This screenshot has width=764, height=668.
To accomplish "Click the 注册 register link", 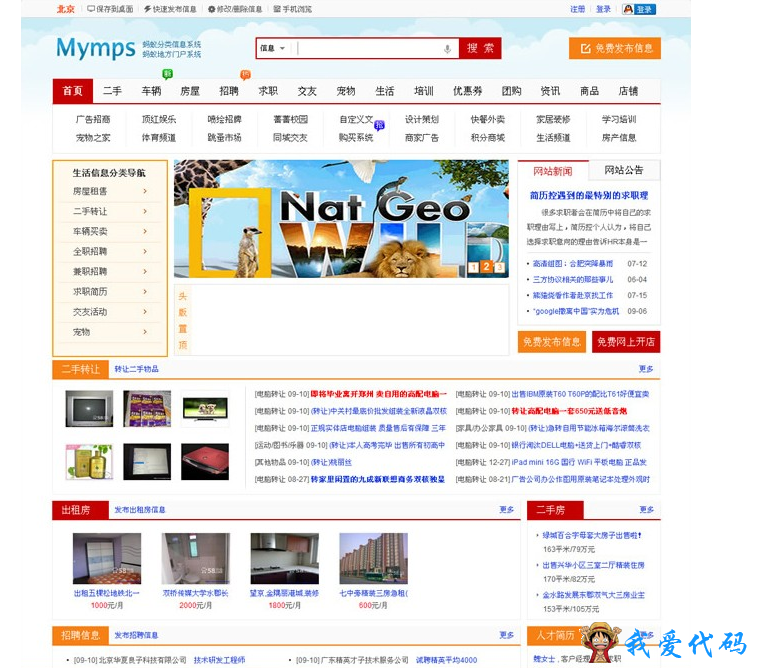I will (578, 9).
